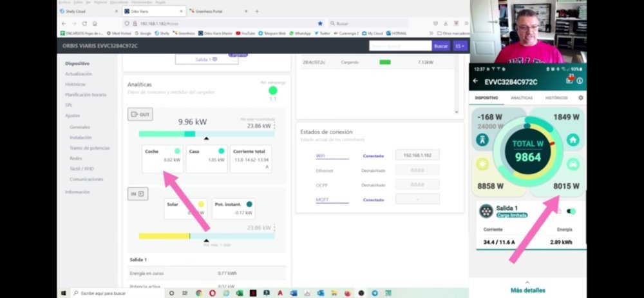
Task: Open the phone app notifications icon
Action: pyautogui.click(x=570, y=79)
